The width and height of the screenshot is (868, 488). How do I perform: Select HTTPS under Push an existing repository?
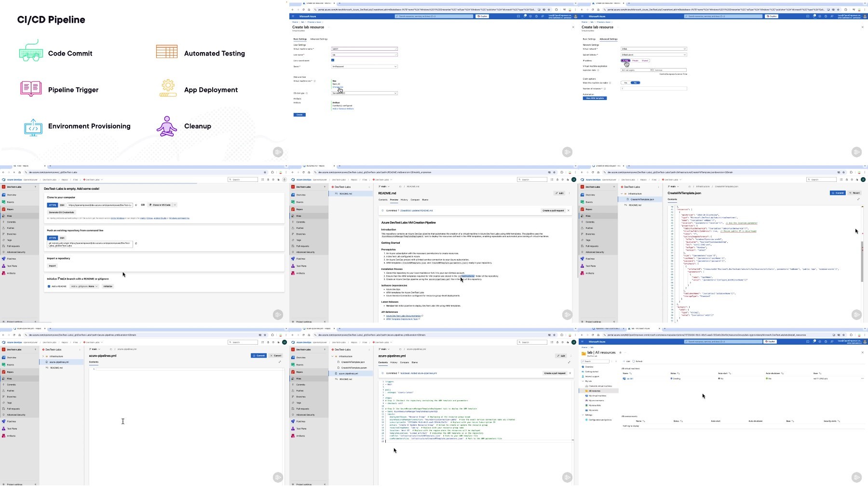(53, 238)
